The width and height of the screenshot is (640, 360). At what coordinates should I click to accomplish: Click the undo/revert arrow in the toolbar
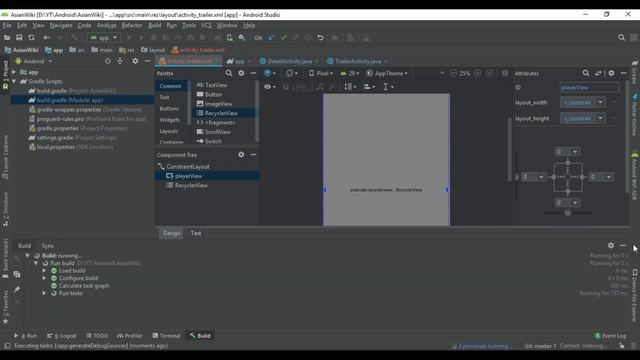pyautogui.click(x=320, y=38)
